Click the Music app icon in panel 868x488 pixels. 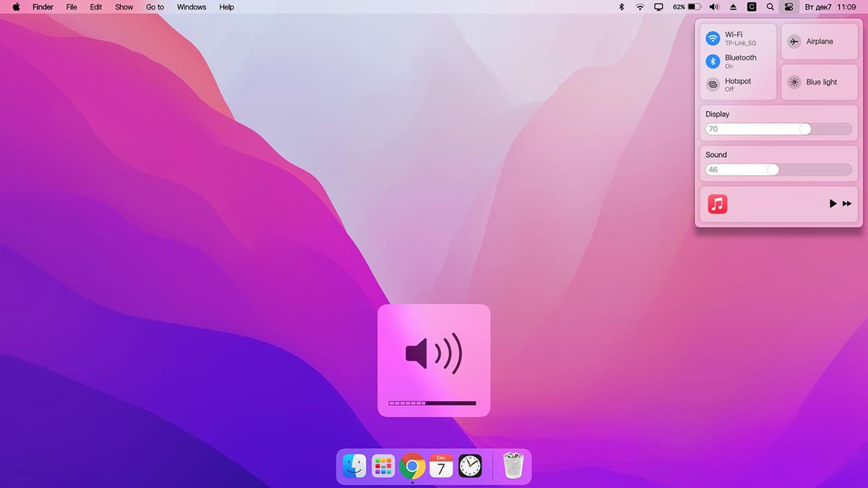tap(718, 204)
